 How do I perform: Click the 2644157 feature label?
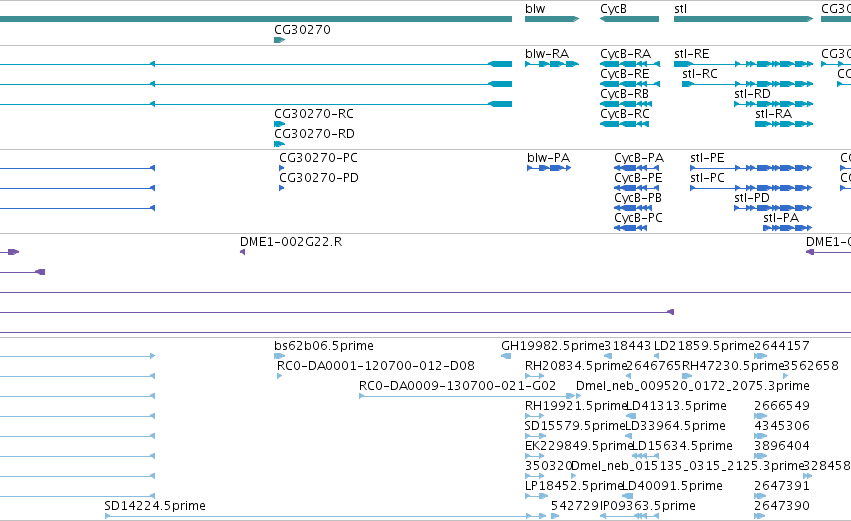coord(782,346)
